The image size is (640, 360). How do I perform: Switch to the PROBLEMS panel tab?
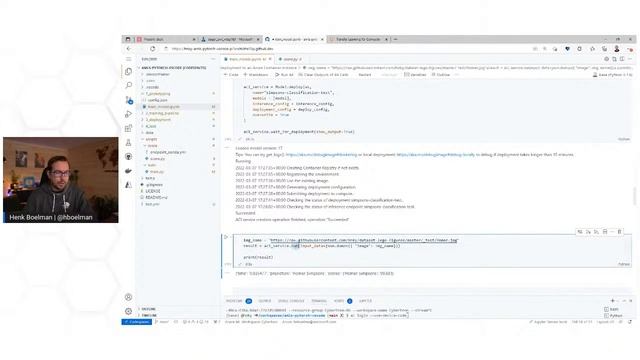(234, 301)
